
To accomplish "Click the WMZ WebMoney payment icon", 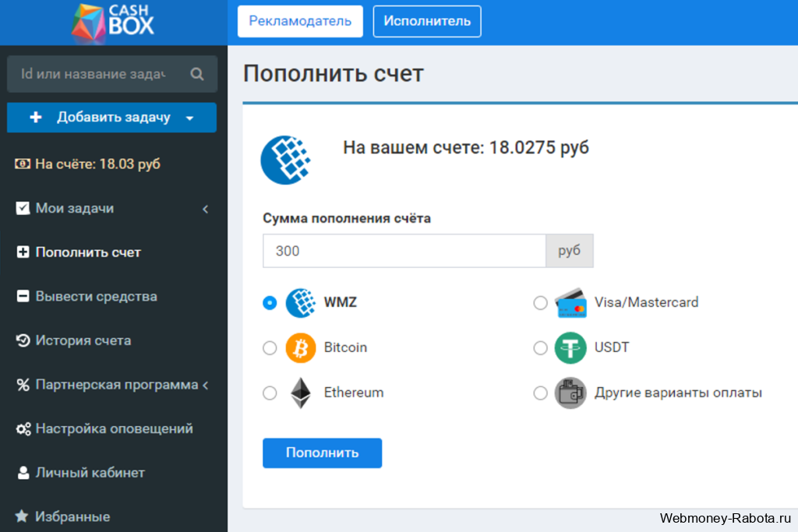I will click(x=301, y=303).
